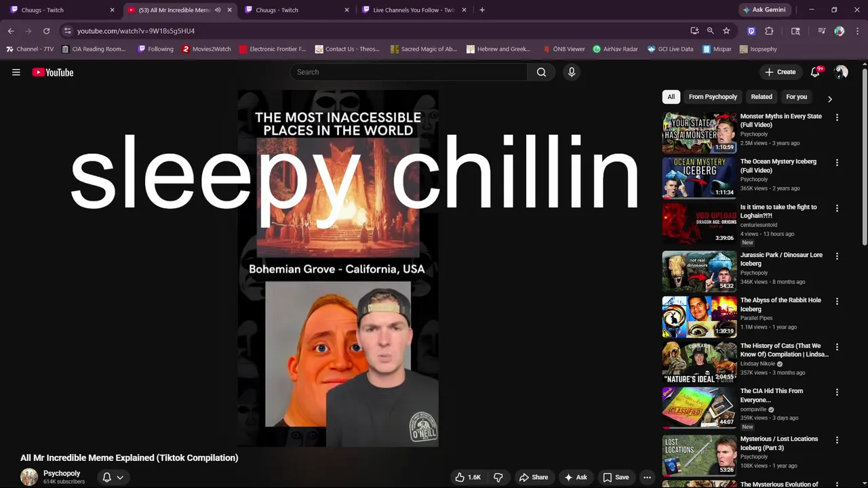868x488 pixels.
Task: Open 'Channel - 7TV' bookmark
Action: coord(30,49)
